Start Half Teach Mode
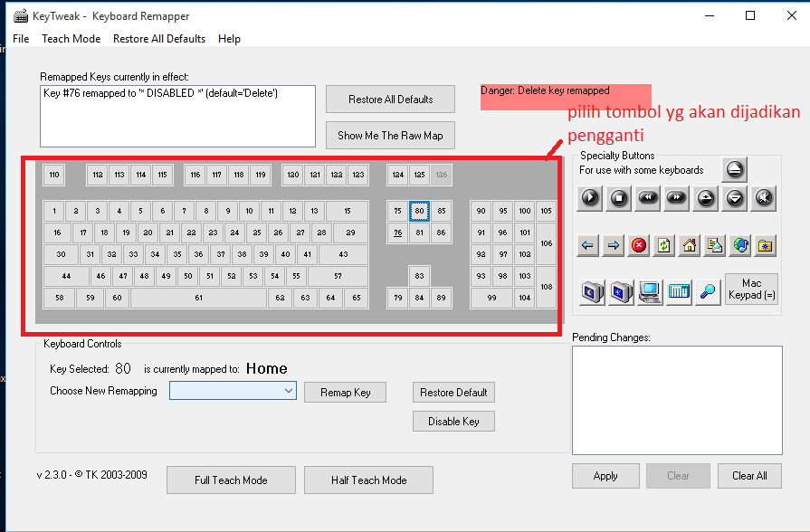This screenshot has width=810, height=532. (x=369, y=480)
